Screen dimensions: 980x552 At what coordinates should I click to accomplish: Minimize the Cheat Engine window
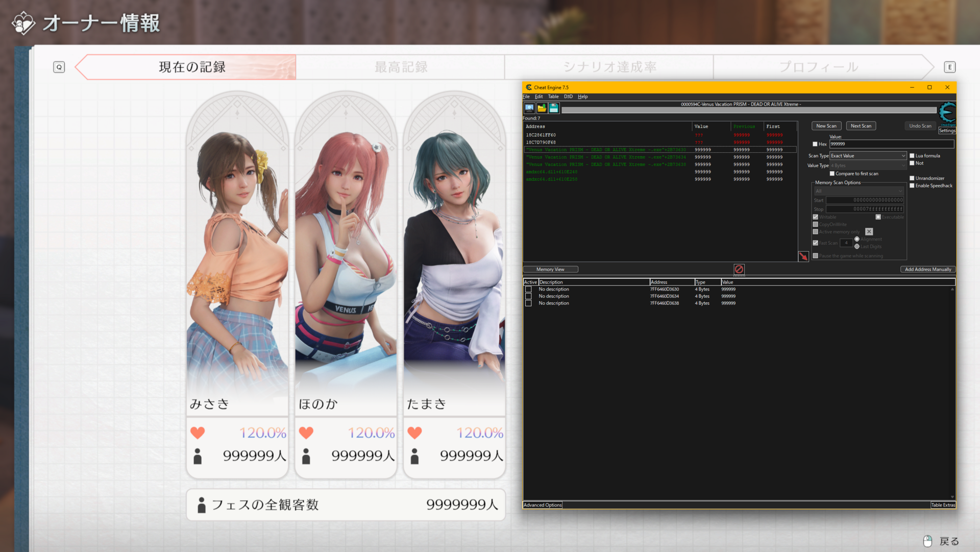912,87
